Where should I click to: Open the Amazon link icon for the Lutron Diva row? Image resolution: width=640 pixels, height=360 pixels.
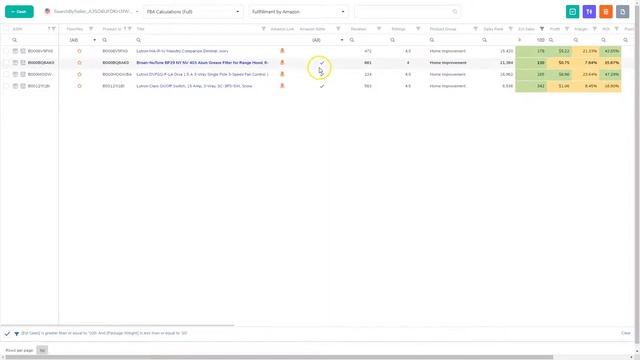tap(282, 74)
